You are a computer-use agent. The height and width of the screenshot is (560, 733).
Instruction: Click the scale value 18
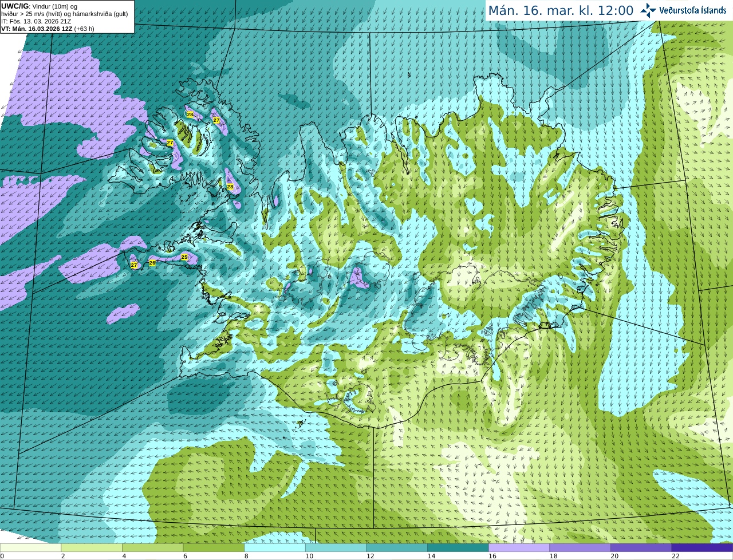tap(553, 556)
